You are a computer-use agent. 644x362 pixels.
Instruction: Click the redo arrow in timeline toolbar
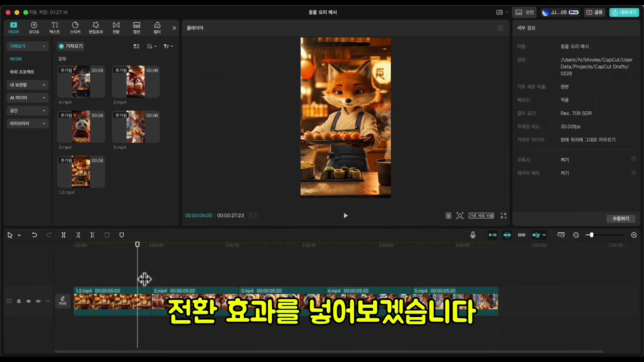(x=49, y=235)
